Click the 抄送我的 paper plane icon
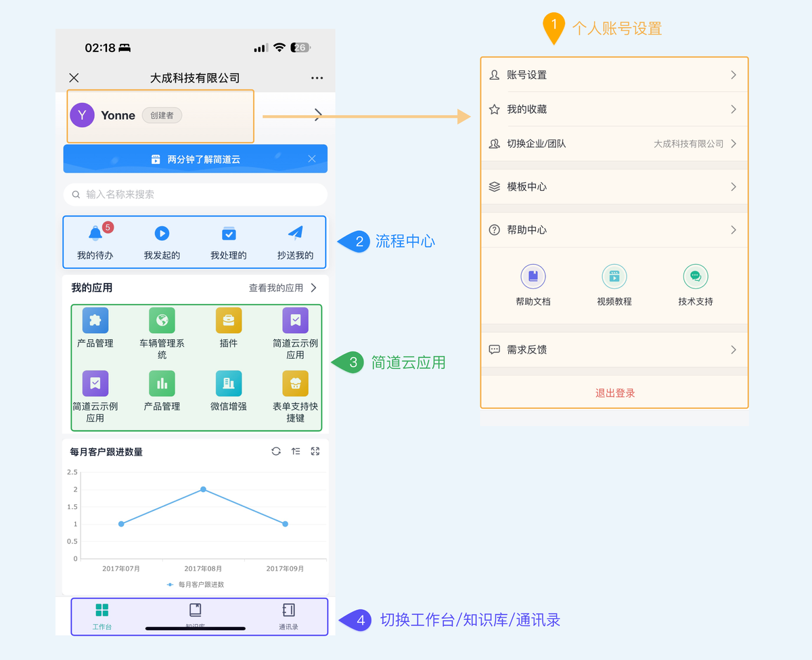 tap(294, 233)
